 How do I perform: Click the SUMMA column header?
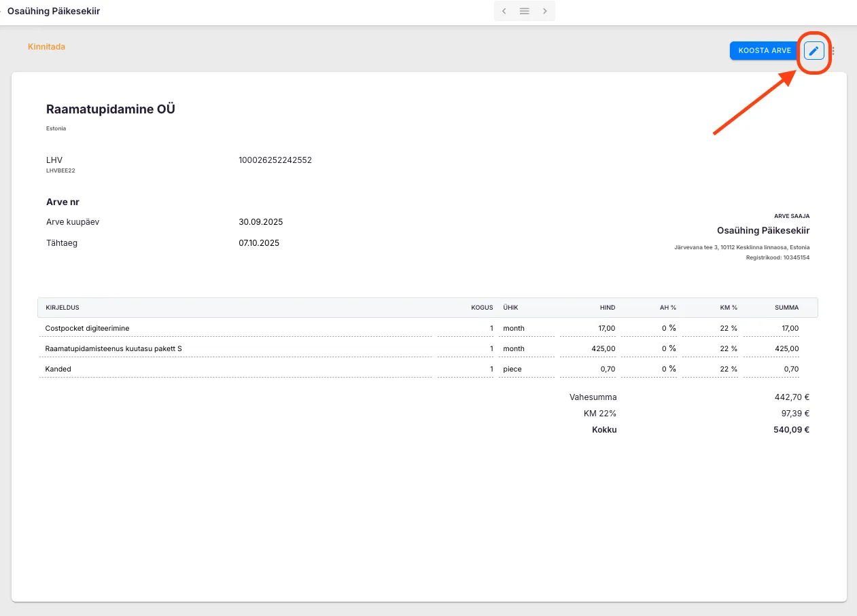click(x=786, y=308)
